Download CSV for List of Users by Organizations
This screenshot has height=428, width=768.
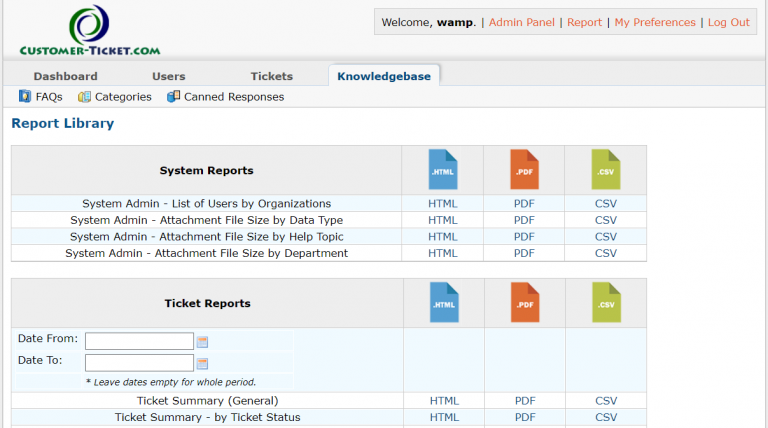606,204
